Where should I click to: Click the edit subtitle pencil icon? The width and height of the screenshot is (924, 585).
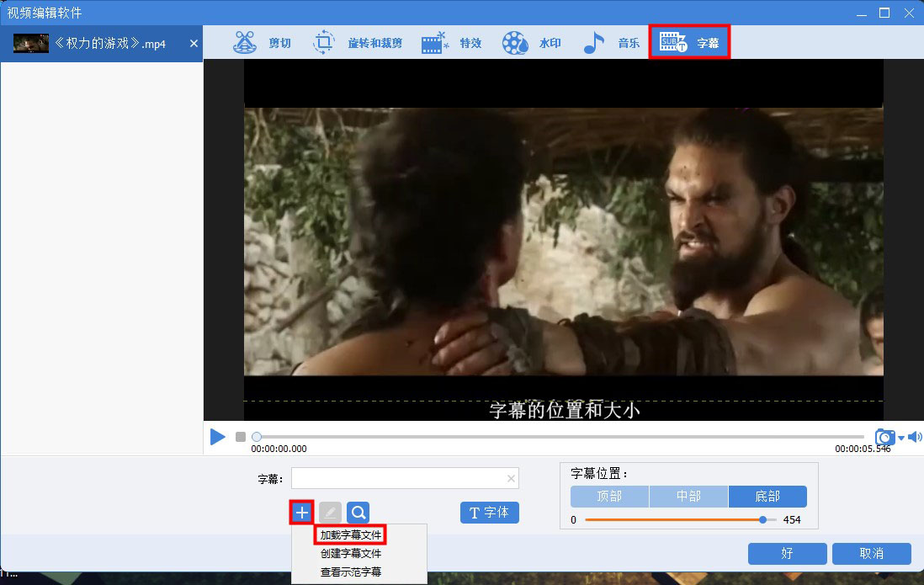pos(330,513)
